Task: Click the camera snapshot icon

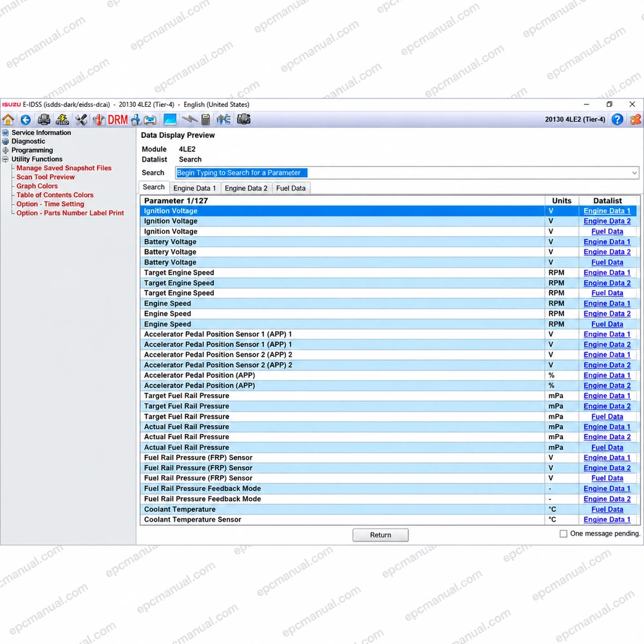Action: point(244,119)
